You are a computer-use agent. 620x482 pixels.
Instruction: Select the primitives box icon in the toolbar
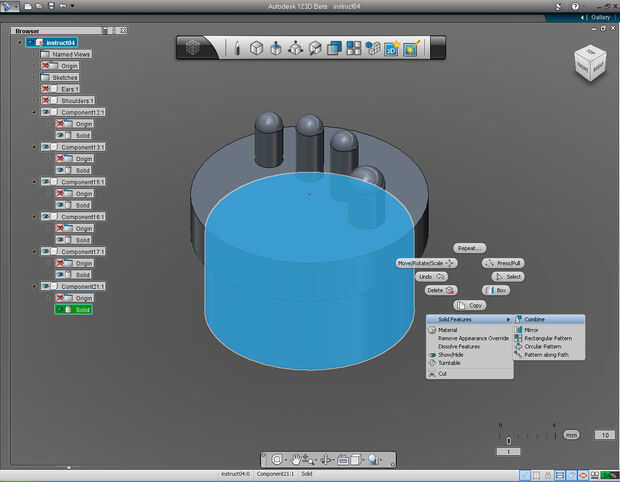coord(256,47)
